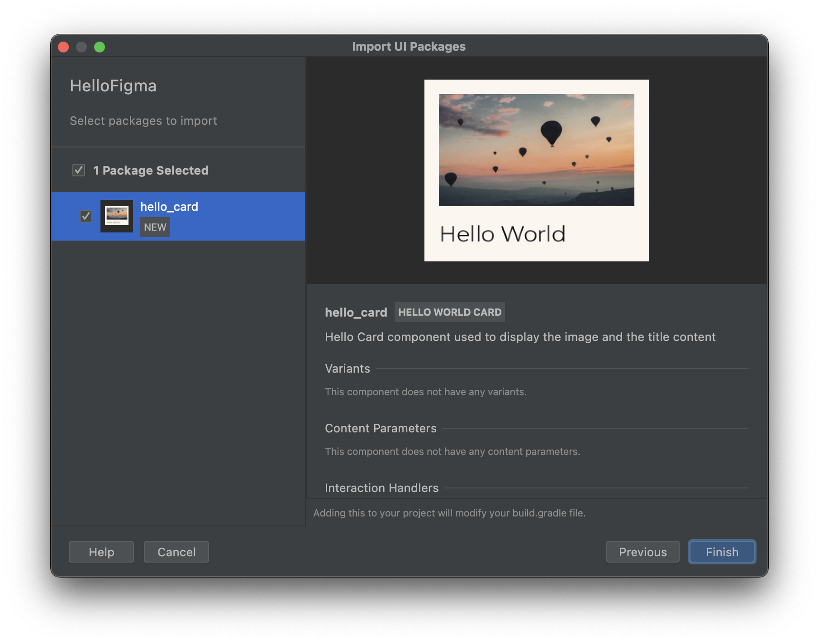
Task: Click the hello_card package thumbnail icon
Action: coord(117,216)
